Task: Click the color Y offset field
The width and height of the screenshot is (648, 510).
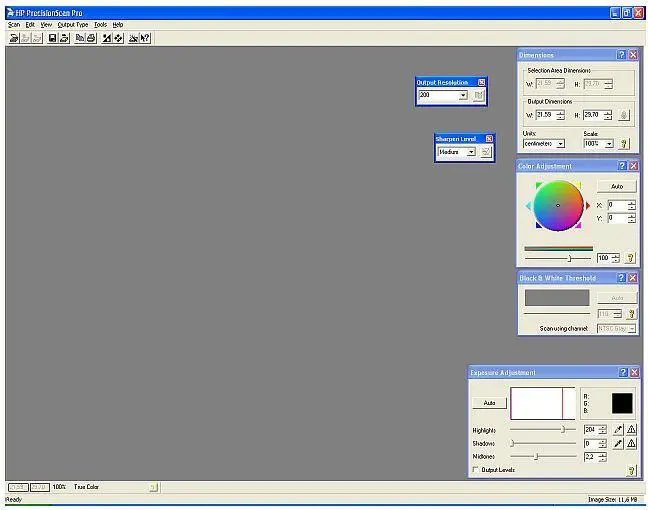Action: click(617, 218)
